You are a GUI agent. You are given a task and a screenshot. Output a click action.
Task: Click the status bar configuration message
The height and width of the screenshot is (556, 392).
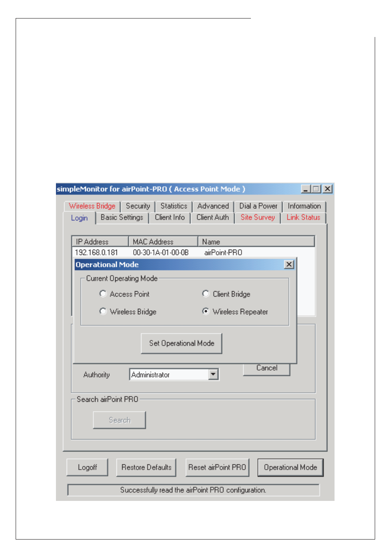(x=193, y=490)
